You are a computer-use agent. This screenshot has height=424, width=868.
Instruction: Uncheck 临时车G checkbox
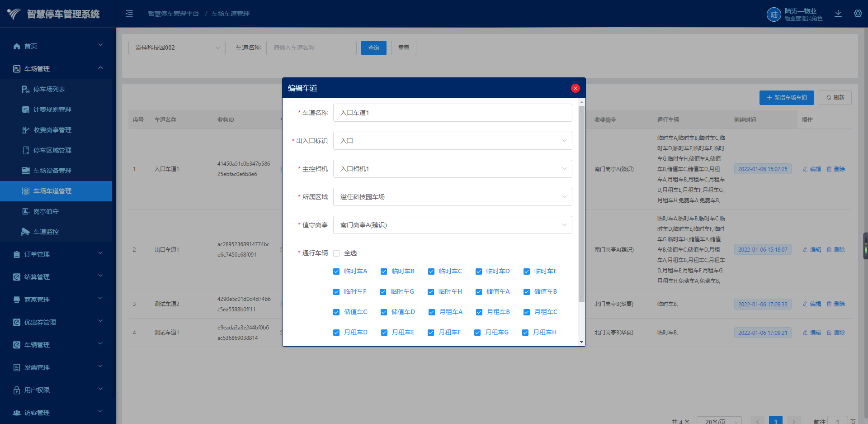[383, 292]
